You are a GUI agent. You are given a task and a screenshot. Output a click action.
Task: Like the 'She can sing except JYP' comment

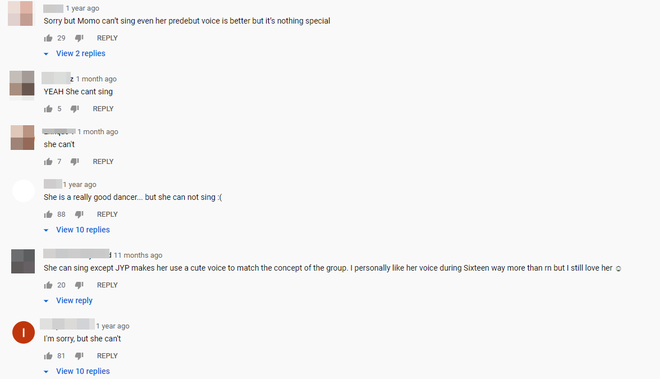(48, 286)
